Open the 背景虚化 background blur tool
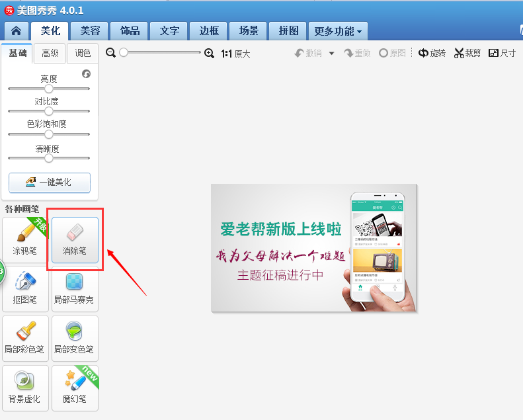Screen dimensions: 523x420 click(26, 387)
